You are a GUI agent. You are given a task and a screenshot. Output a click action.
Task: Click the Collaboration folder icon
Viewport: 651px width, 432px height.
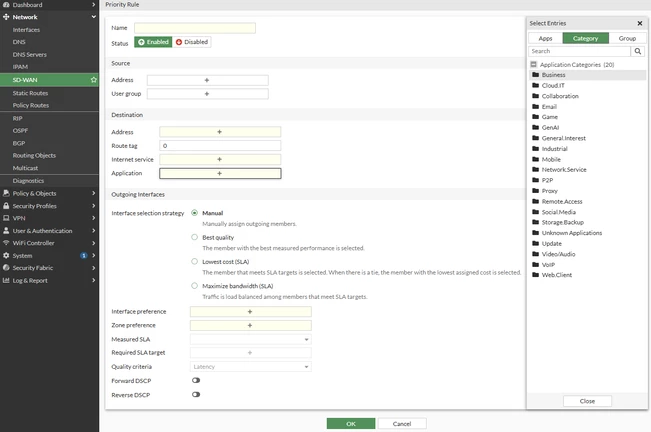536,96
